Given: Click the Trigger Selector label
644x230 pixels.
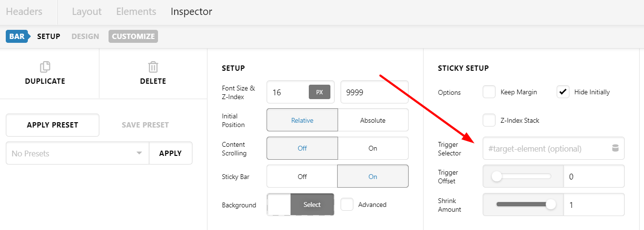Looking at the screenshot, I should click(x=450, y=149).
